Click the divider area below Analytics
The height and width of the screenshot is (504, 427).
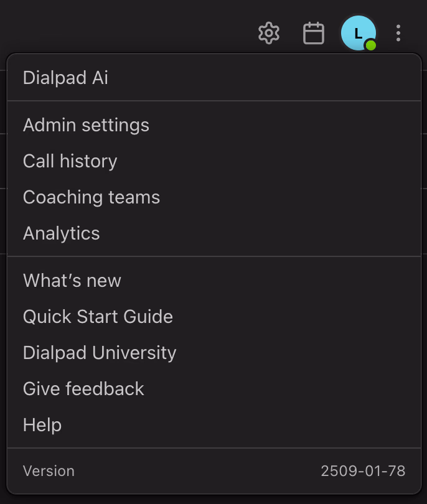213,255
